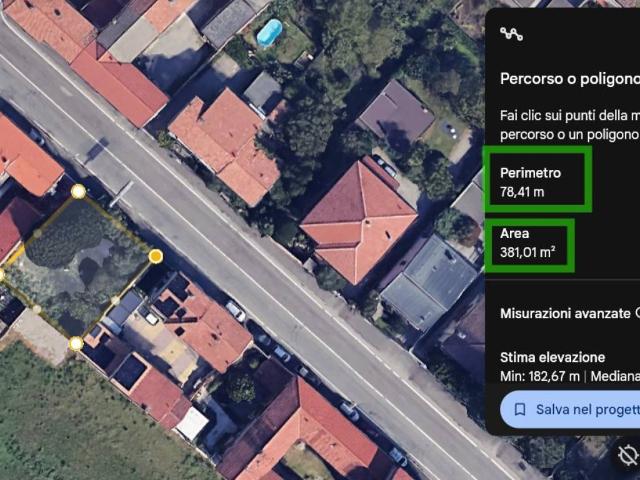The height and width of the screenshot is (480, 640).
Task: Click the Min: 182,67 m elevation text
Action: (541, 377)
